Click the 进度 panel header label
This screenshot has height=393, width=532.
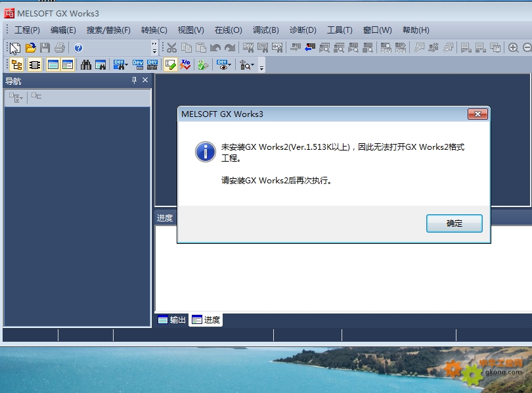pos(165,218)
